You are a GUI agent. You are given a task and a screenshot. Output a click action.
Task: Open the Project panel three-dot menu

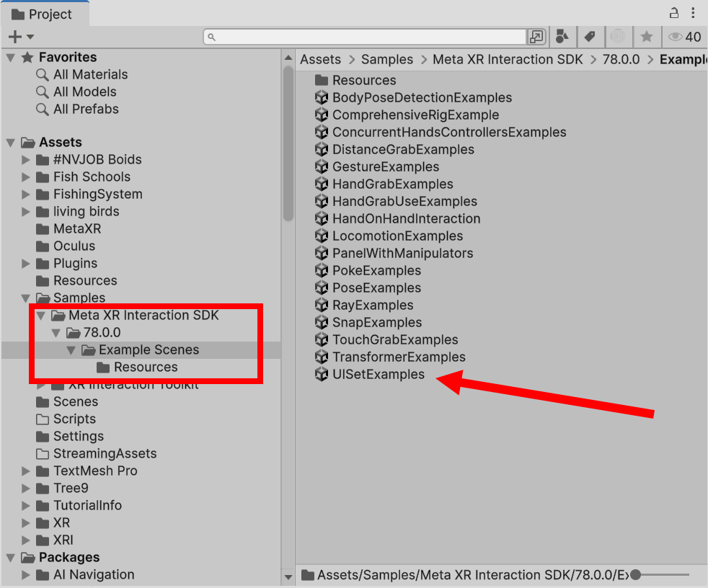tap(693, 13)
